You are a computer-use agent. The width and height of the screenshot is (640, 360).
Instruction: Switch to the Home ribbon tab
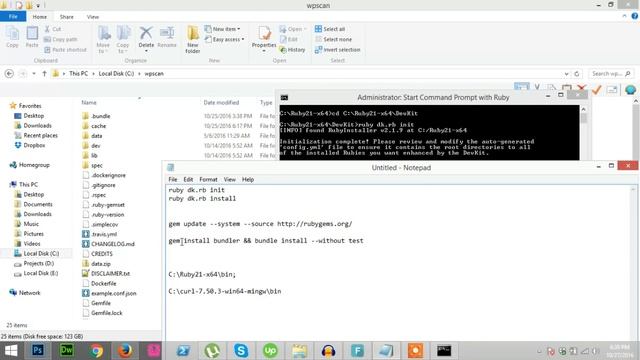point(40,17)
